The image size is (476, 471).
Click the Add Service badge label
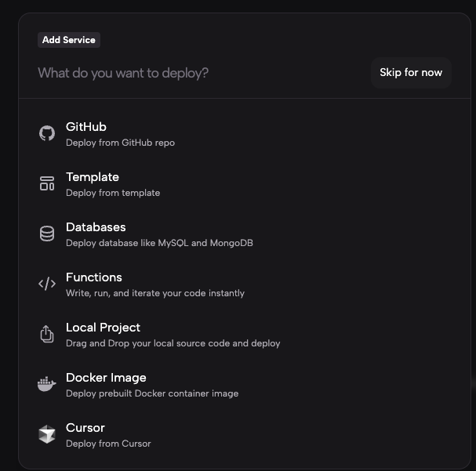69,40
